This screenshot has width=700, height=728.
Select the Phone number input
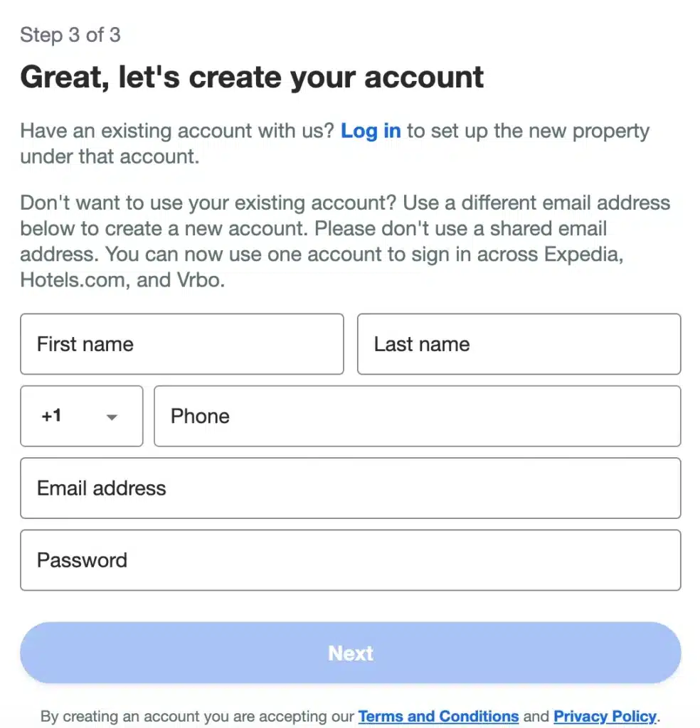[417, 416]
